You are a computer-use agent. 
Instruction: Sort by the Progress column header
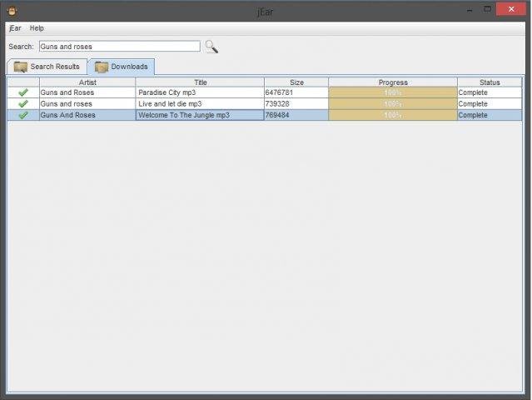coord(393,82)
